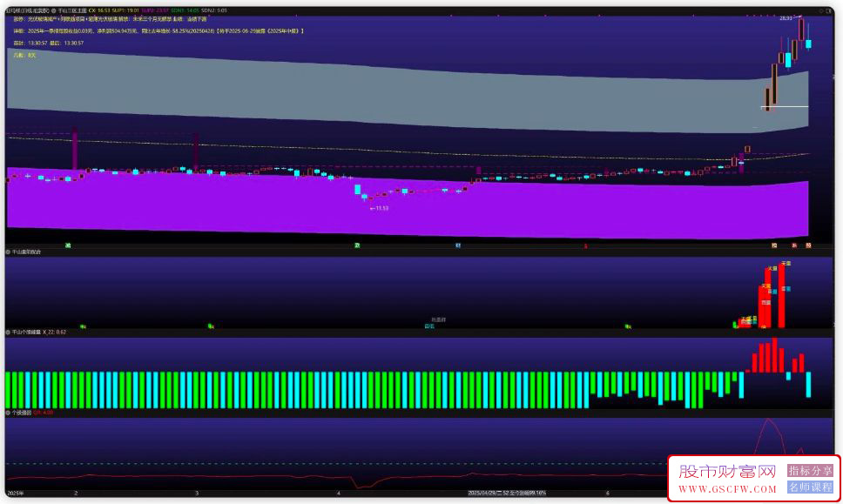Select the 千山量能配合 indicator name
843x504 pixels.
coord(26,252)
